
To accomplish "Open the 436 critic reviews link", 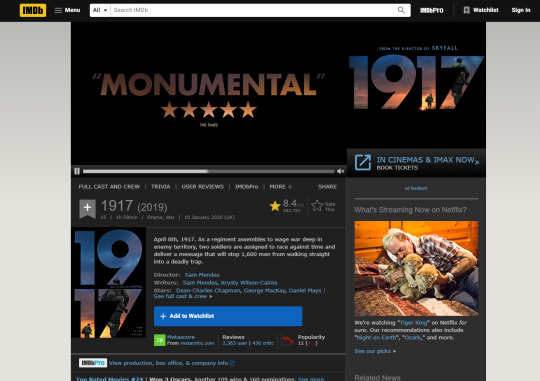I will 263,343.
